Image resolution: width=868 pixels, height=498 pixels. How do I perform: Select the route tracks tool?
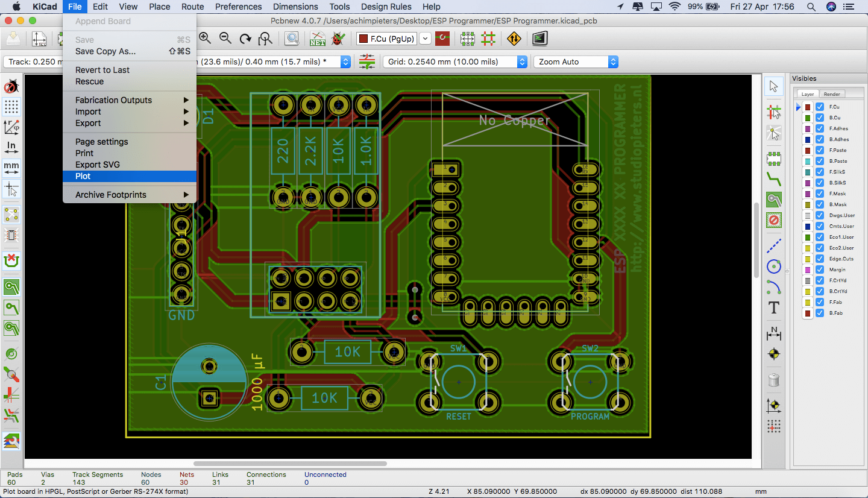point(774,179)
